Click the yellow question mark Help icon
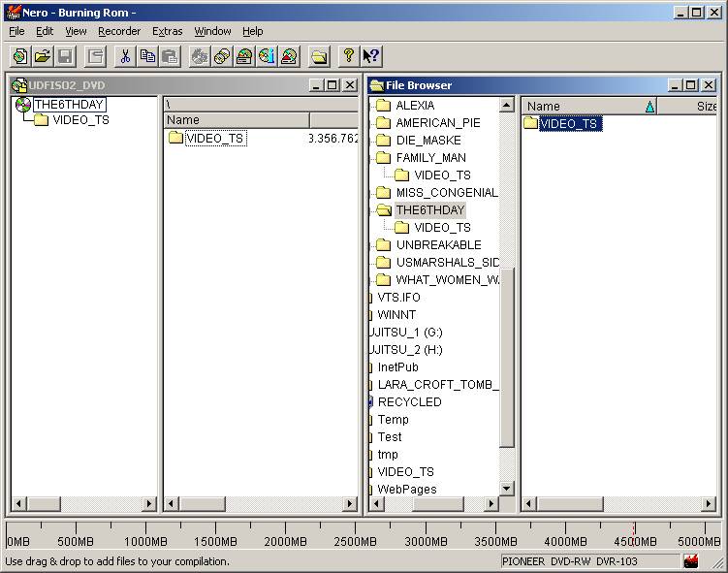 pos(349,56)
